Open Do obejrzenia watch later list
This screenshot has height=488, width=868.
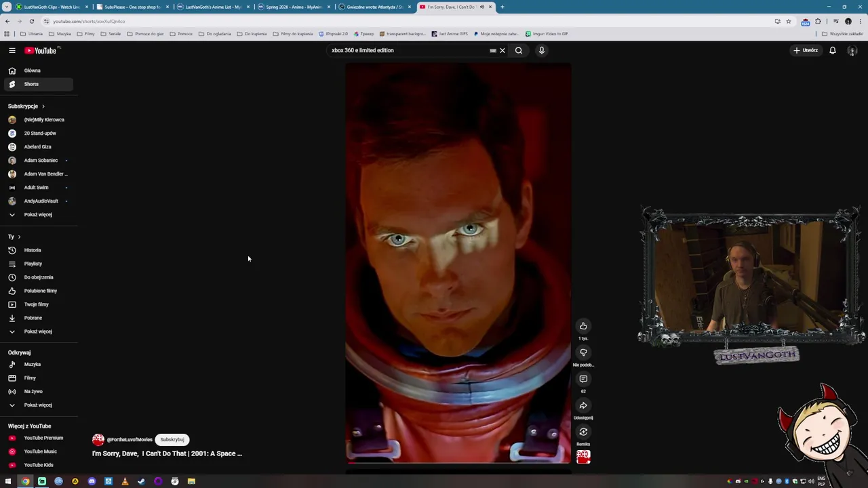click(x=37, y=277)
